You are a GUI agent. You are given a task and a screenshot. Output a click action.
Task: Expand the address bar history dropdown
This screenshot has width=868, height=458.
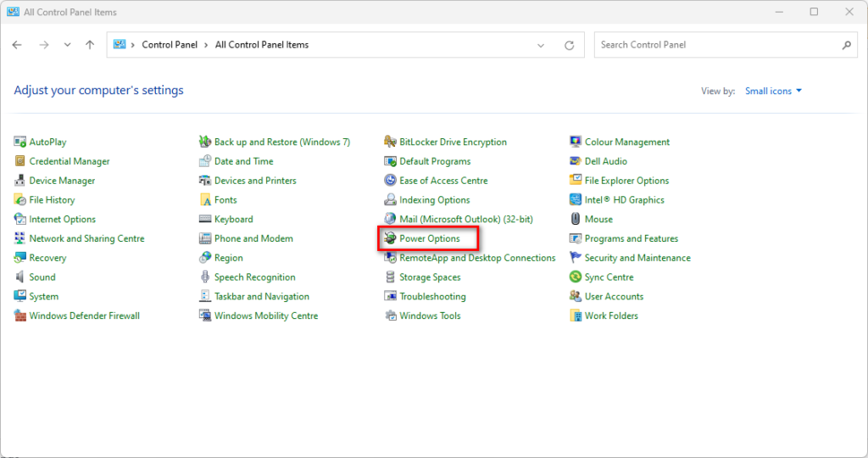tap(541, 46)
